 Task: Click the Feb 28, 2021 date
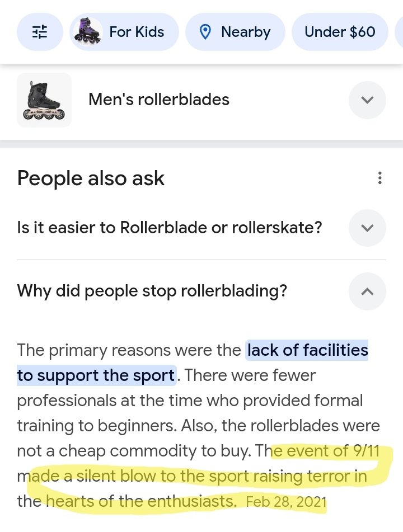click(285, 502)
